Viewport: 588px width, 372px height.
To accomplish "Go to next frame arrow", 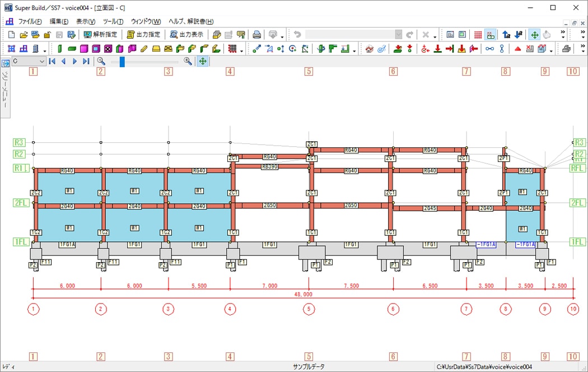I will tap(74, 61).
